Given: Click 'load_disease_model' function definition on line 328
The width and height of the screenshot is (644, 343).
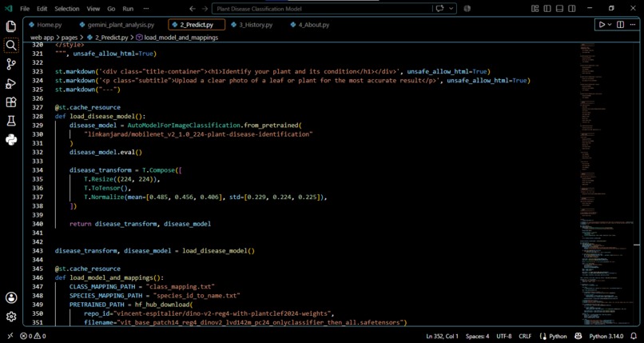Looking at the screenshot, I should pos(103,116).
